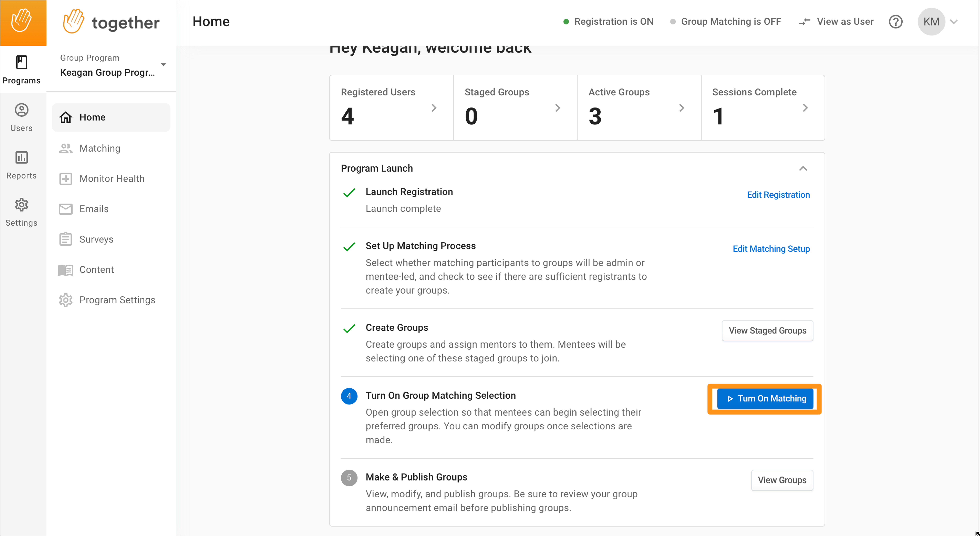Click the Sessions Complete count 1
This screenshot has height=536, width=980.
tap(718, 116)
